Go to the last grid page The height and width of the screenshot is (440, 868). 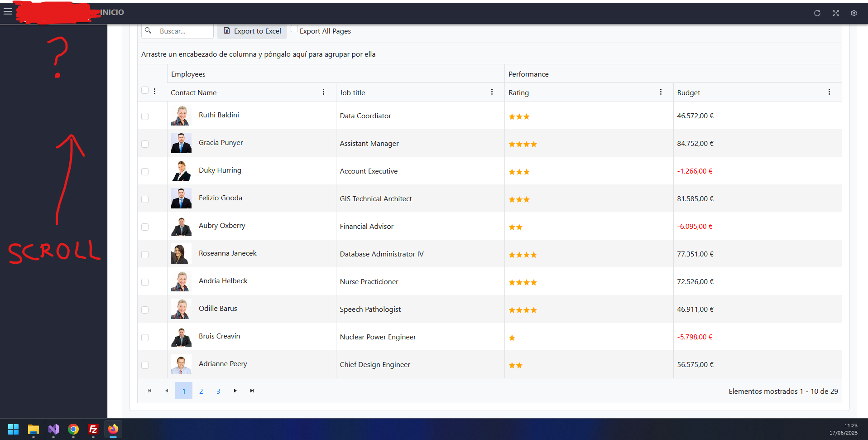(252, 391)
